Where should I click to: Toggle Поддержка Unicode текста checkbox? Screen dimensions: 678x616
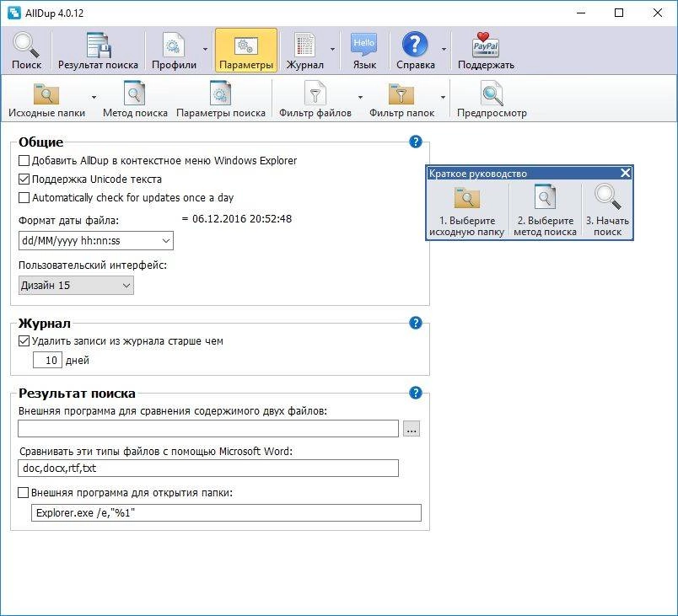point(24,179)
